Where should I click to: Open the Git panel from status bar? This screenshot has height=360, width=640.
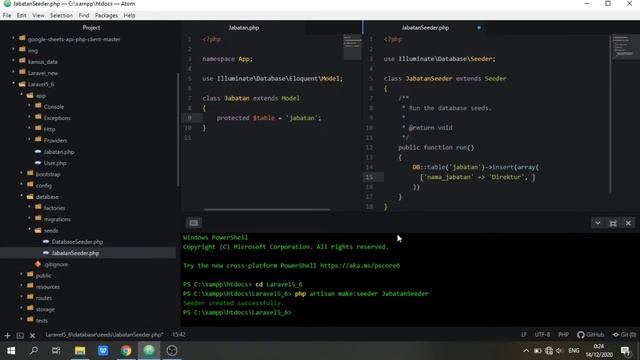click(624, 335)
